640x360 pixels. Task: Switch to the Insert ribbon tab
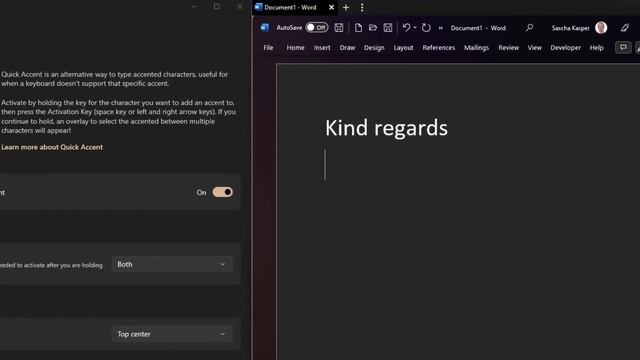tap(322, 48)
